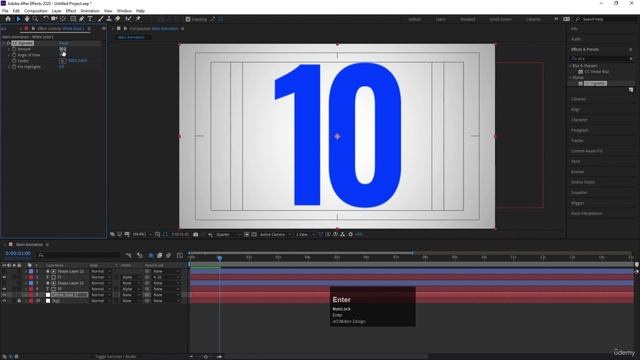Click the Graph Editor icon in timeline

tap(180, 255)
